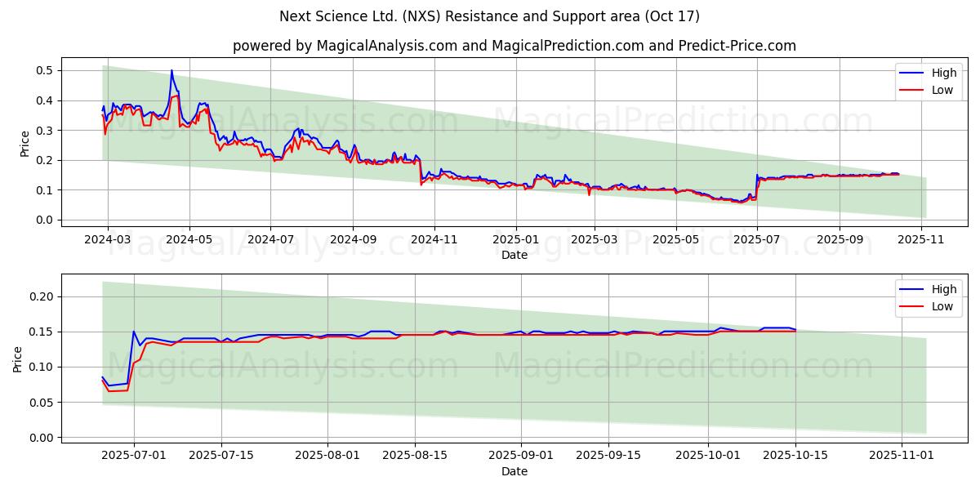Image resolution: width=980 pixels, height=490 pixels.
Task: Click the red Low line swatch in top legend
Action: [913, 90]
